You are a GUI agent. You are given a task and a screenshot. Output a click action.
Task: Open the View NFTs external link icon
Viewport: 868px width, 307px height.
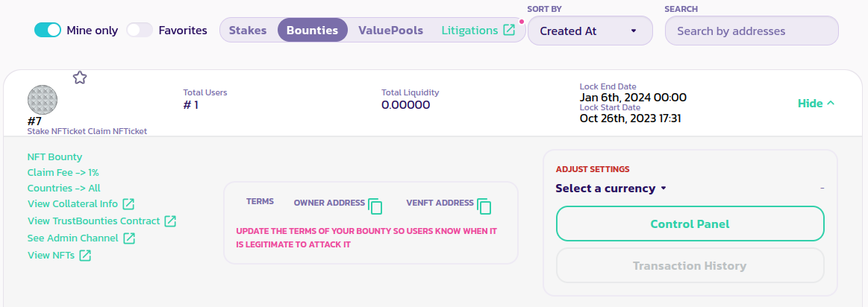85,256
